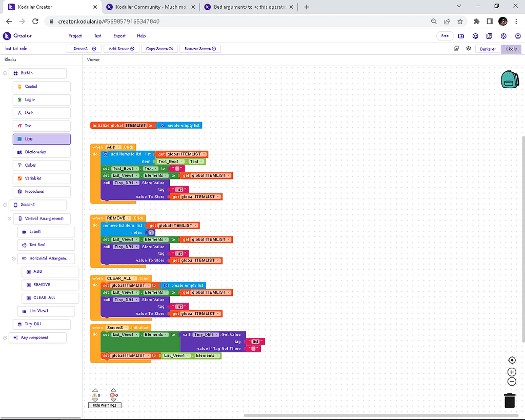
Task: Click the Kodular Creator logo
Action: [x=18, y=36]
